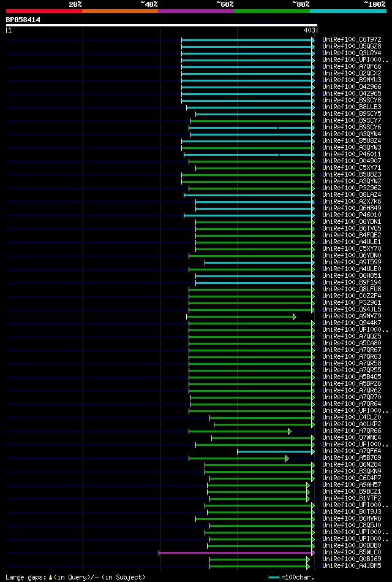Select the UniRef100_Q6N284 label

pyautogui.click(x=352, y=465)
